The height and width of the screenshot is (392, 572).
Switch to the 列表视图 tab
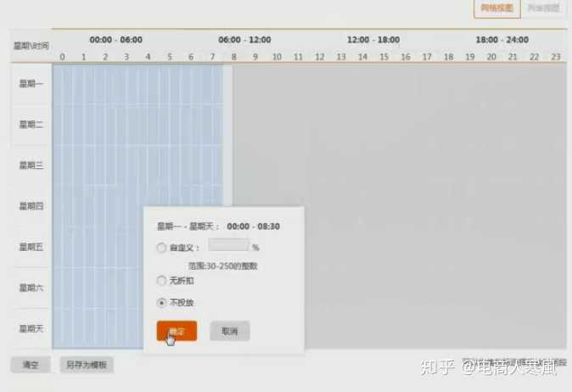tap(543, 8)
